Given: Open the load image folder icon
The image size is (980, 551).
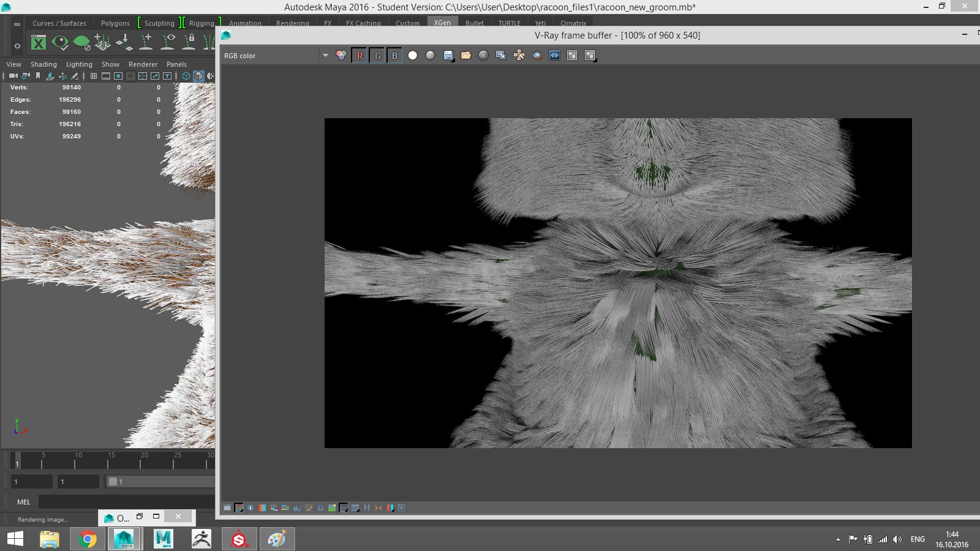Looking at the screenshot, I should click(x=466, y=56).
